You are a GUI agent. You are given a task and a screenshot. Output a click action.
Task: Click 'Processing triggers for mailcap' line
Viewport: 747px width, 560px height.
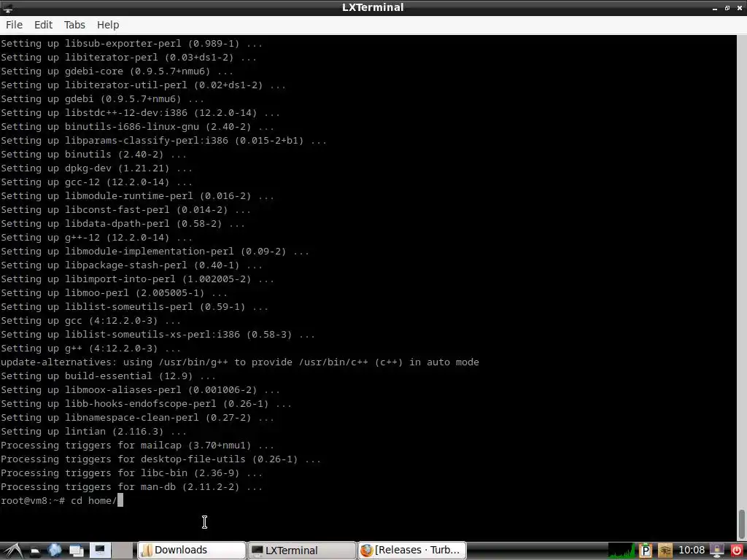click(x=137, y=446)
